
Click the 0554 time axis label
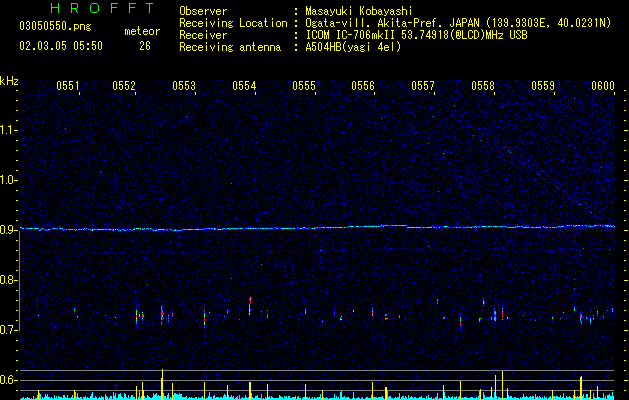pyautogui.click(x=244, y=86)
